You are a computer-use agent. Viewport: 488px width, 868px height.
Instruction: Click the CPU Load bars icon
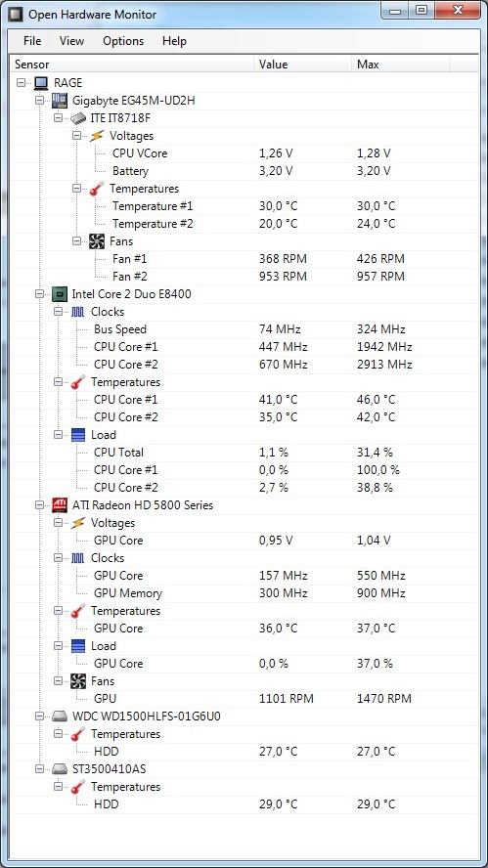click(78, 435)
